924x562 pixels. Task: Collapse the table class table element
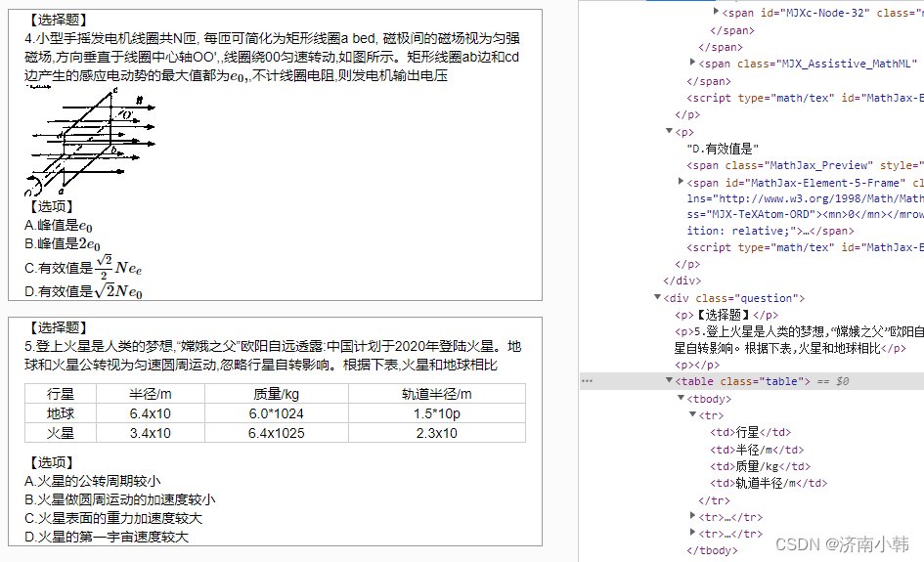pos(669,380)
